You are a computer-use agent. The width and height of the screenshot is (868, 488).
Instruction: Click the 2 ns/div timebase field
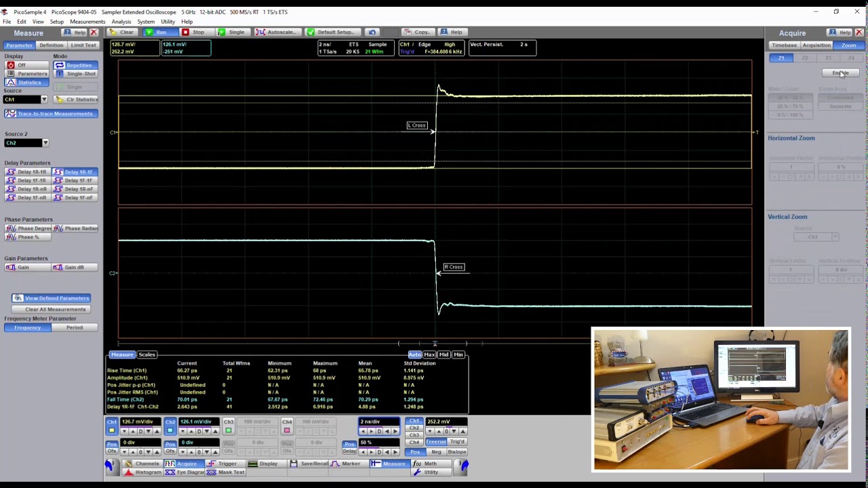click(x=379, y=422)
